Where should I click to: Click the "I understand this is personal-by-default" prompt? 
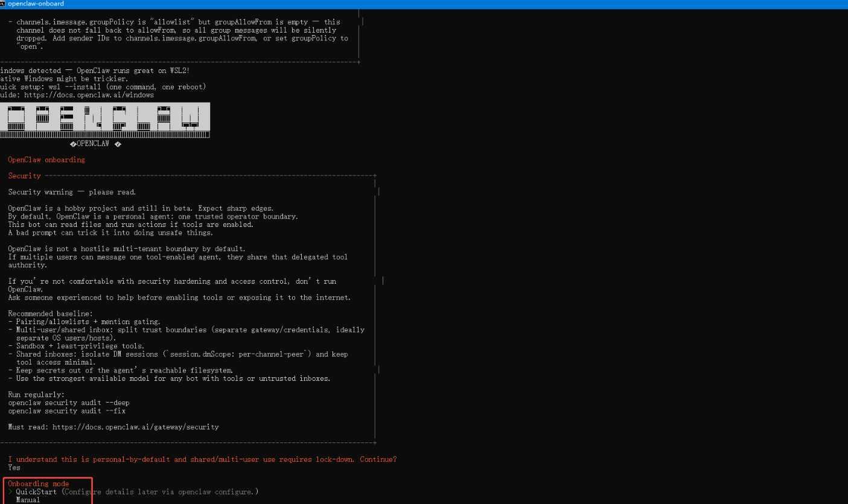click(202, 459)
